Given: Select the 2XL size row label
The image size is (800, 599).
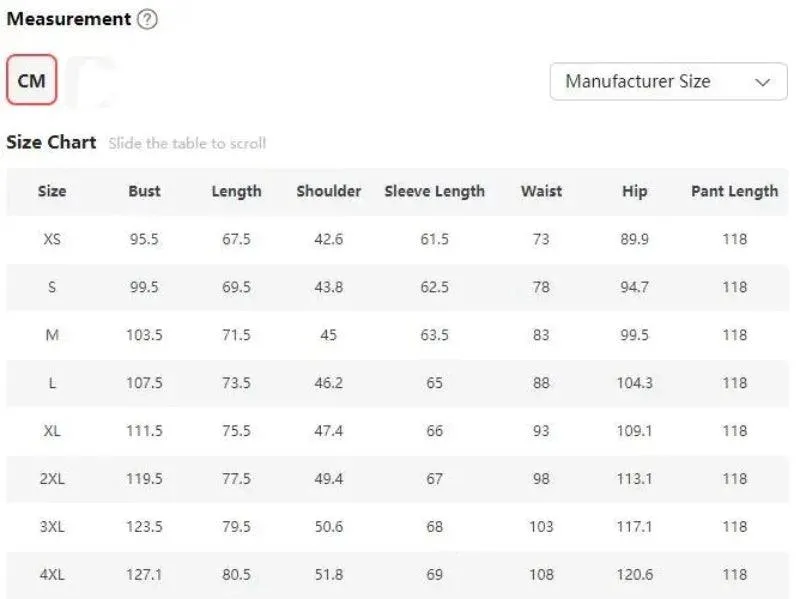Looking at the screenshot, I should (x=52, y=479).
